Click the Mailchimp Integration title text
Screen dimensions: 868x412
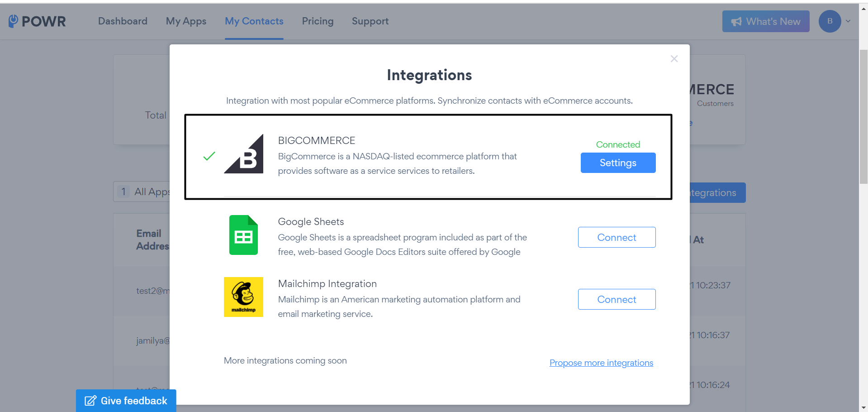[x=327, y=283]
